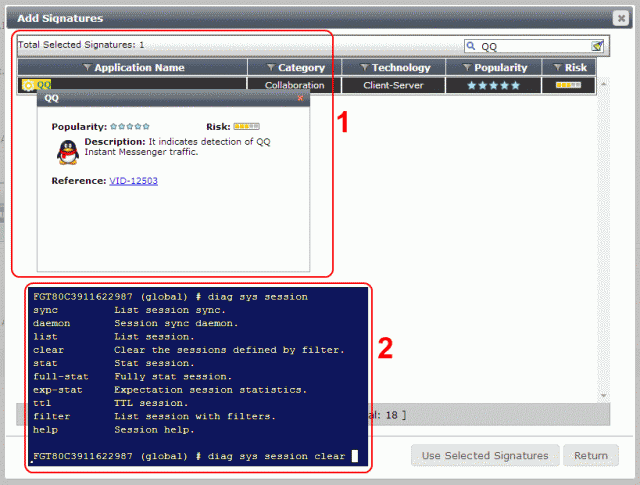Screen dimensions: 640x485
Task: Click 'Session sync daemon.' terminal line
Action: click(176, 323)
